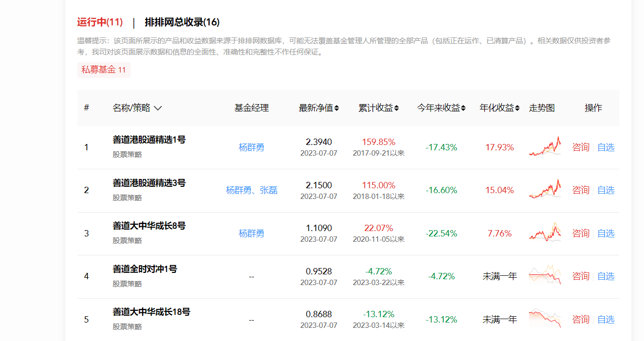Click 自选 for 善道大中华成长18号
The height and width of the screenshot is (341, 644).
pyautogui.click(x=606, y=319)
